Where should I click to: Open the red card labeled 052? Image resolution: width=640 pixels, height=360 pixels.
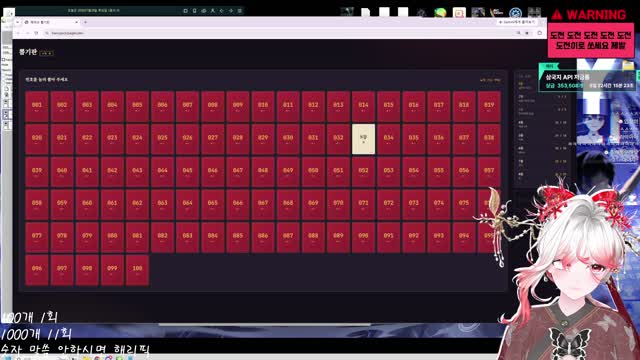click(x=363, y=172)
